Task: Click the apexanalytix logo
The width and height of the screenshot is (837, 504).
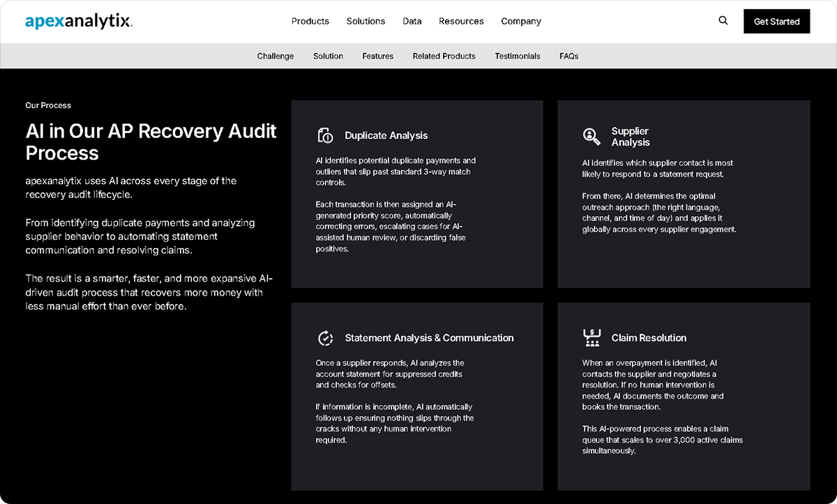Action: (79, 22)
